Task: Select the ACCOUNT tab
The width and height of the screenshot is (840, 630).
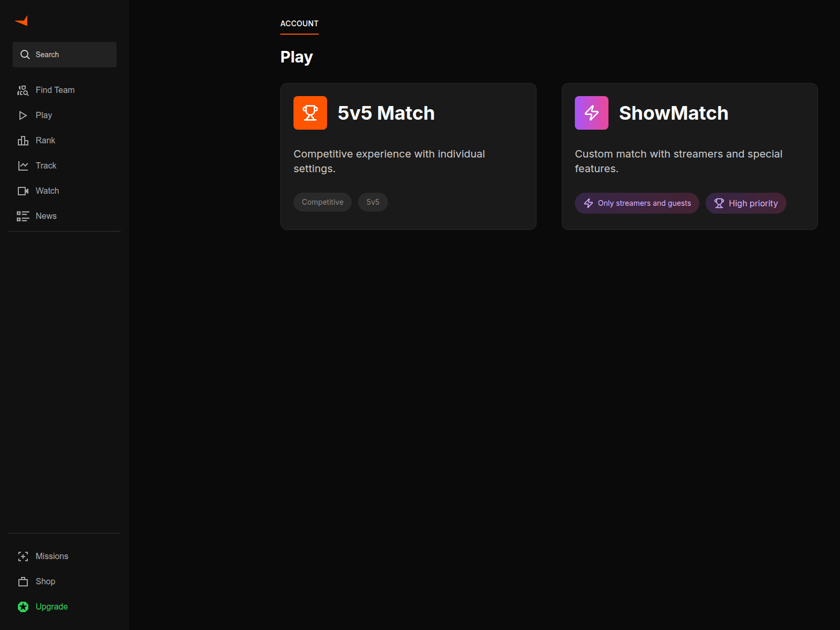Action: [299, 24]
